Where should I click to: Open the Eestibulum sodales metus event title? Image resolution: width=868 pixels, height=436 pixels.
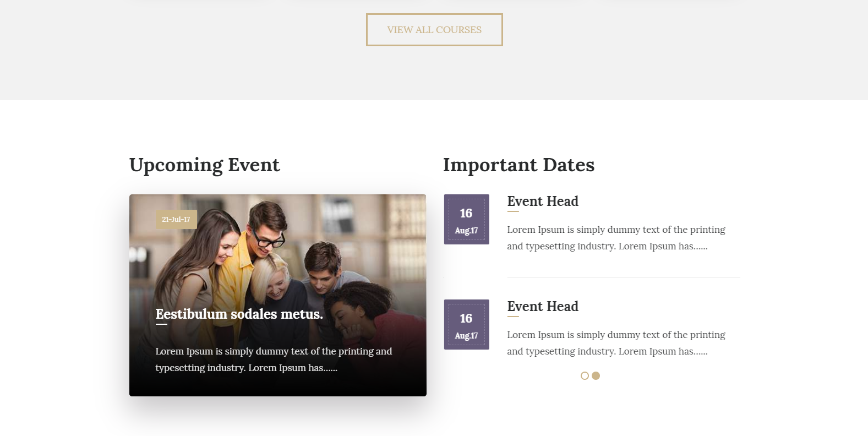point(239,314)
